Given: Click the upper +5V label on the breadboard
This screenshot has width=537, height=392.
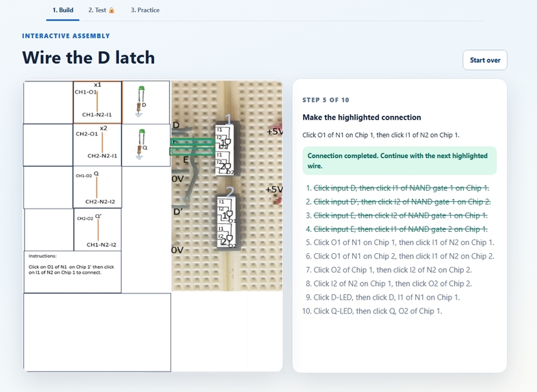Looking at the screenshot, I should 274,131.
